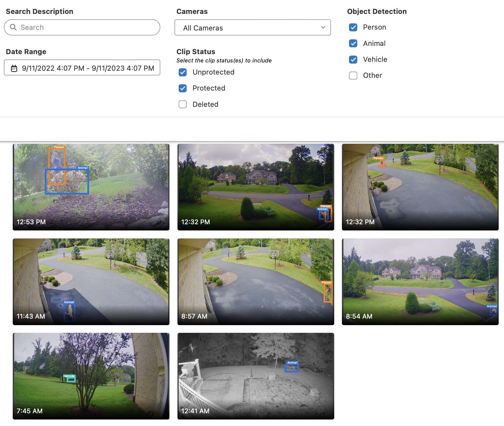Disable the Person object detection filter
This screenshot has width=504, height=426.
point(353,27)
